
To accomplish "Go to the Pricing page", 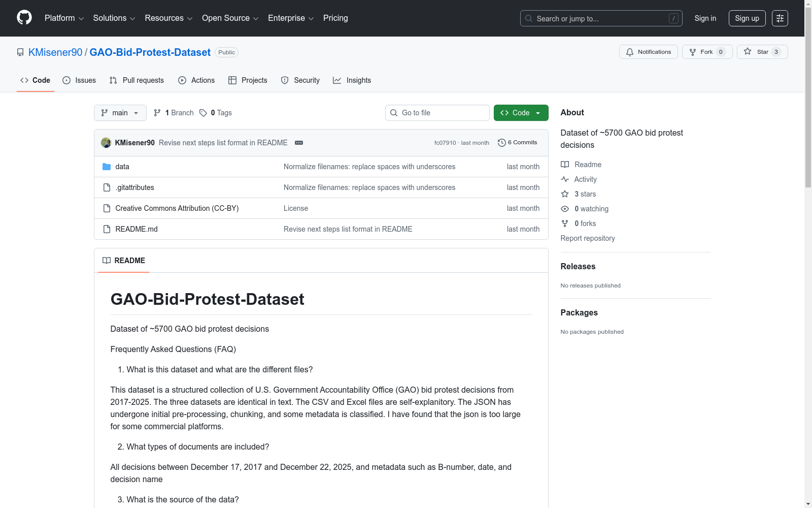I will tap(335, 18).
